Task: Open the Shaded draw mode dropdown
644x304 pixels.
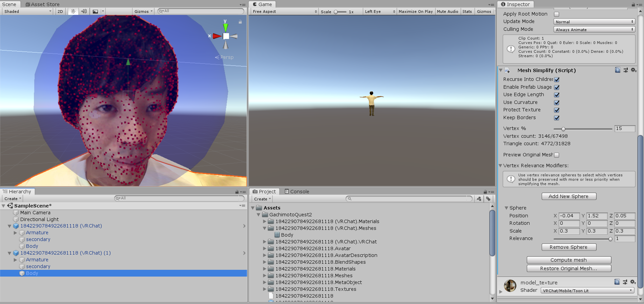Action: pyautogui.click(x=28, y=11)
